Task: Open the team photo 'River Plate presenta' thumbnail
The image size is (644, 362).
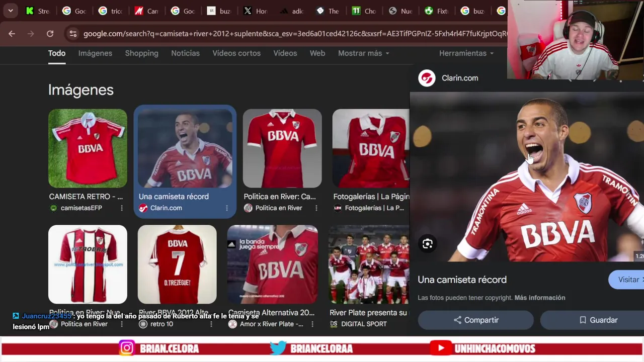Action: point(369,264)
